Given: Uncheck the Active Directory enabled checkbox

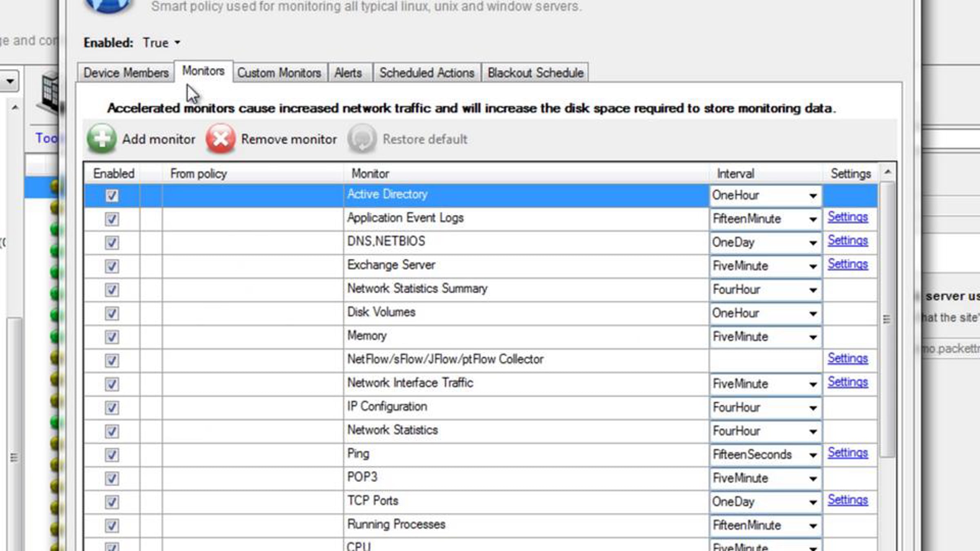Looking at the screenshot, I should coord(112,196).
